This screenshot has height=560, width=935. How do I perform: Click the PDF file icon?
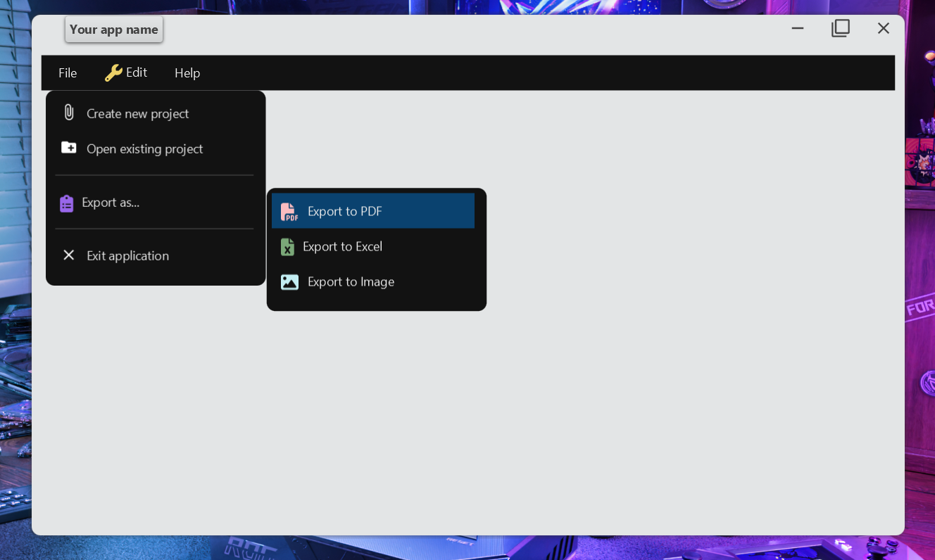tap(289, 211)
